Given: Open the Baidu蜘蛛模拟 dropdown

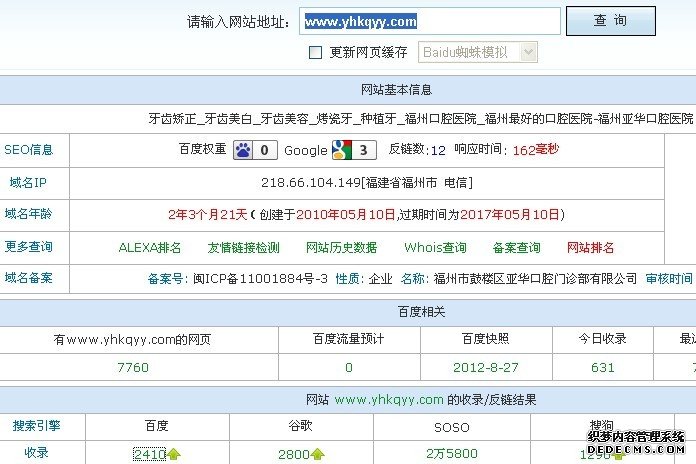Looking at the screenshot, I should point(478,52).
